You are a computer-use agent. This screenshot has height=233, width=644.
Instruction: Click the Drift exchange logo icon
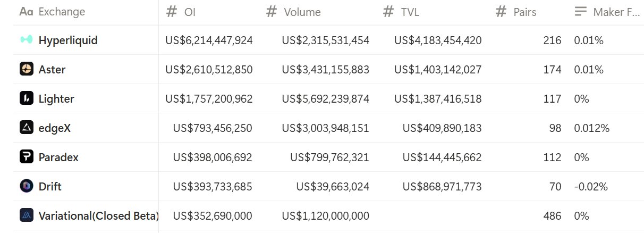27,186
